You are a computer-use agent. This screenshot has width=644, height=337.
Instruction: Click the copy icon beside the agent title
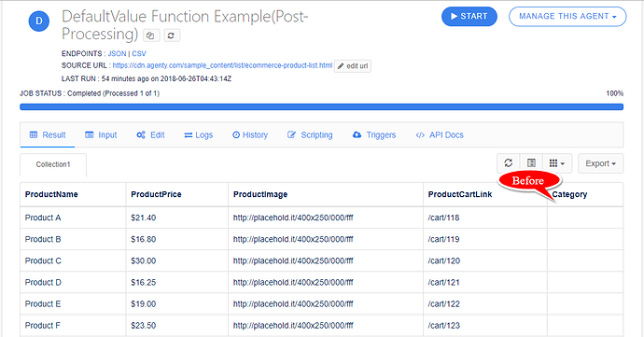pyautogui.click(x=150, y=35)
